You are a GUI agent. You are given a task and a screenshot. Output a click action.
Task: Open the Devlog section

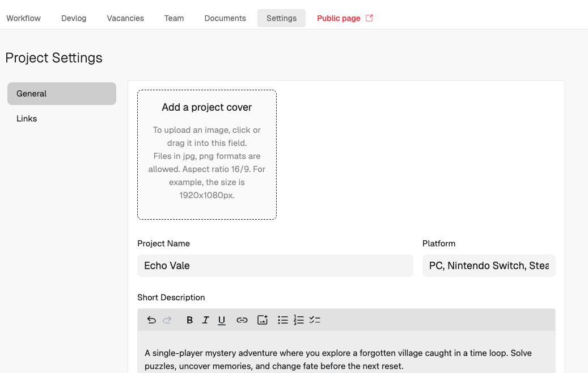pyautogui.click(x=74, y=18)
